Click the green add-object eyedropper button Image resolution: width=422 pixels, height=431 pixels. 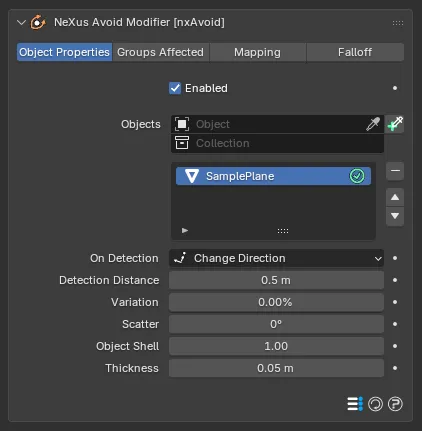[395, 124]
